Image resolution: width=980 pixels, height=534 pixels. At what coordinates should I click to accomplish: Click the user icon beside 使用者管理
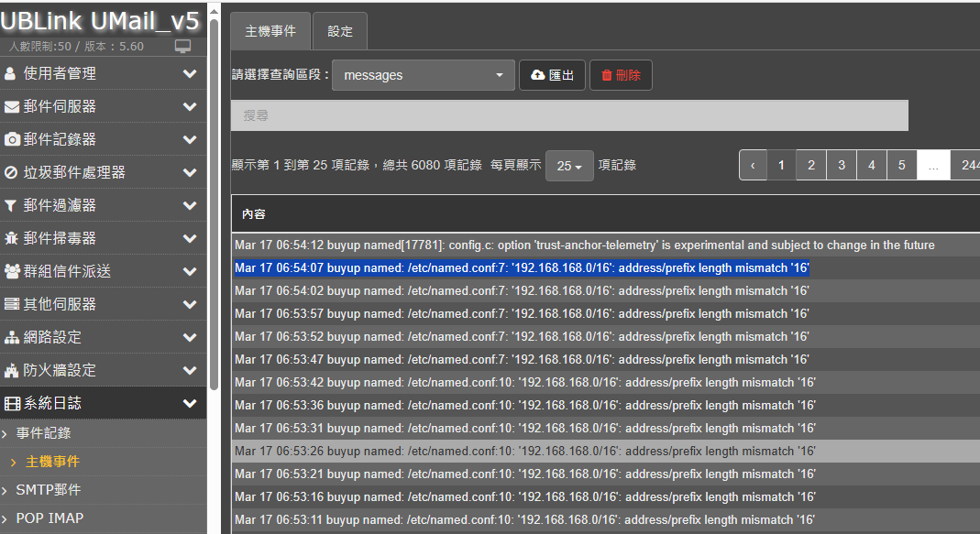point(11,73)
